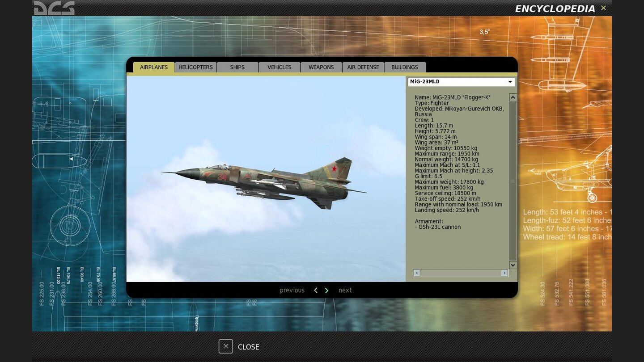
Task: Click the horizontal scroll right arrow
Action: coord(504,273)
